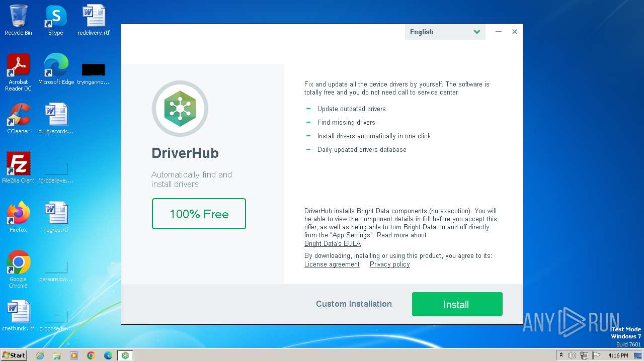Image resolution: width=644 pixels, height=362 pixels.
Task: Open drugrecords document icon
Action: pos(56,119)
